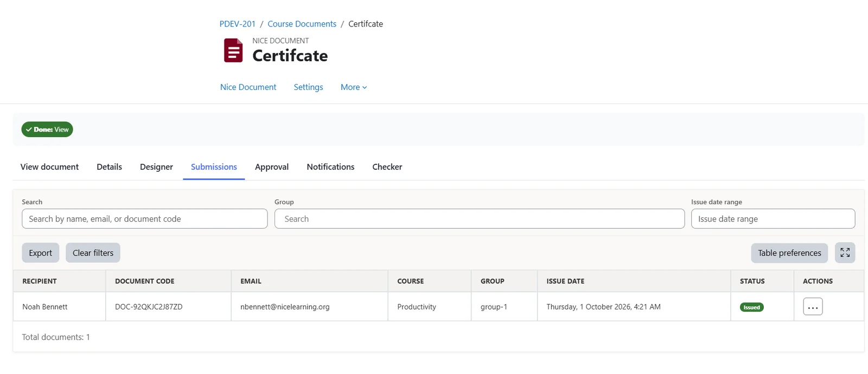Click the Clear filters button
The image size is (868, 374).
(93, 253)
